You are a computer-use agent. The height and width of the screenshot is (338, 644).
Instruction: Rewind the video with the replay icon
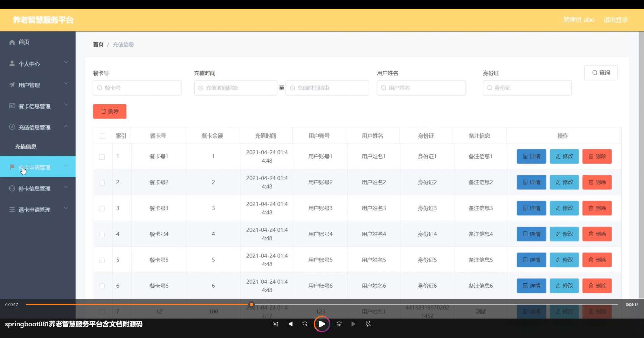(x=305, y=324)
